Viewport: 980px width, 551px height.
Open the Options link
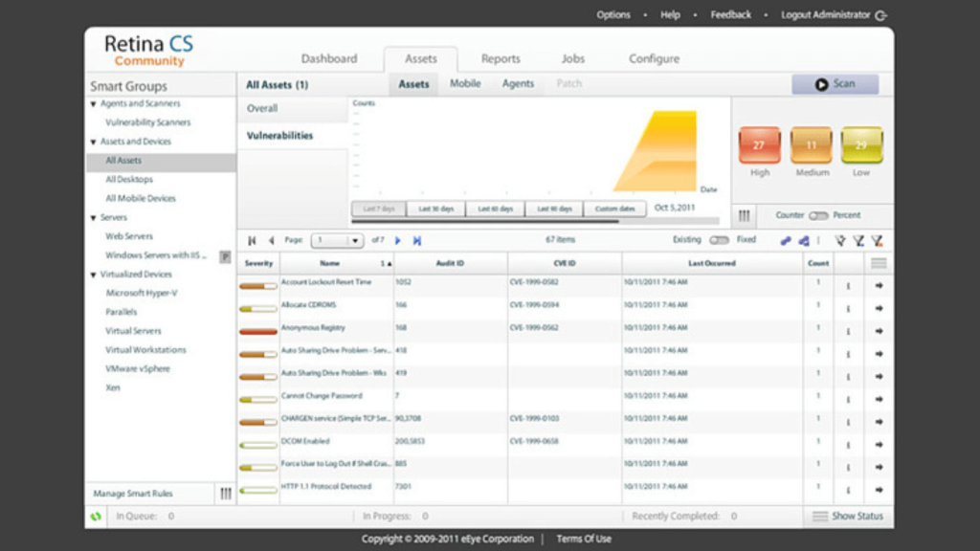tap(613, 15)
